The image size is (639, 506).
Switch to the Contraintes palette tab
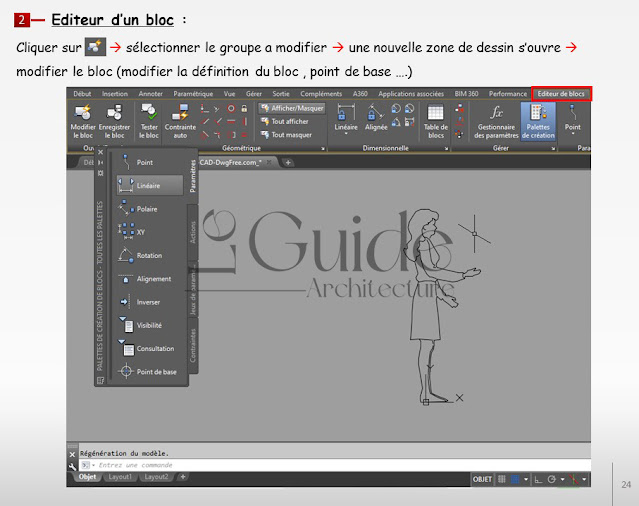(193, 345)
